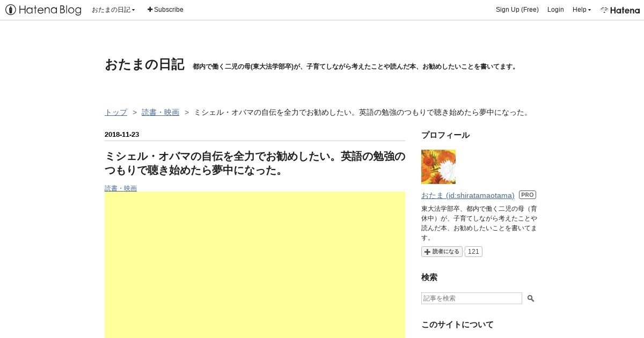
Task: Click the プロフィール heading
Action: (445, 135)
